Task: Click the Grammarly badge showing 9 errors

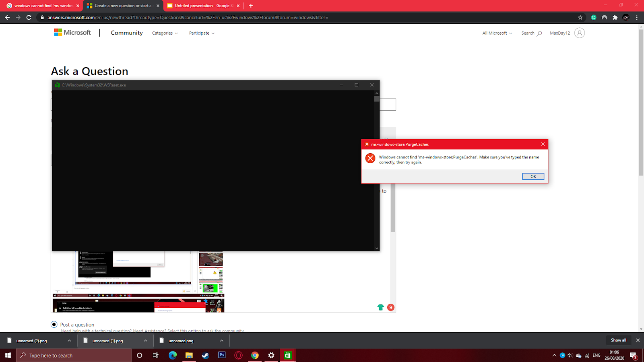Action: click(x=390, y=307)
